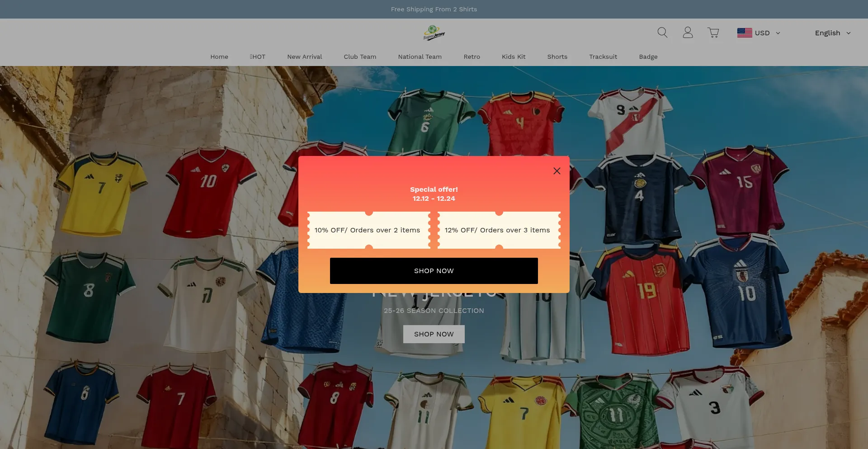
Task: Click the SuperJersey logo
Action: tap(434, 33)
